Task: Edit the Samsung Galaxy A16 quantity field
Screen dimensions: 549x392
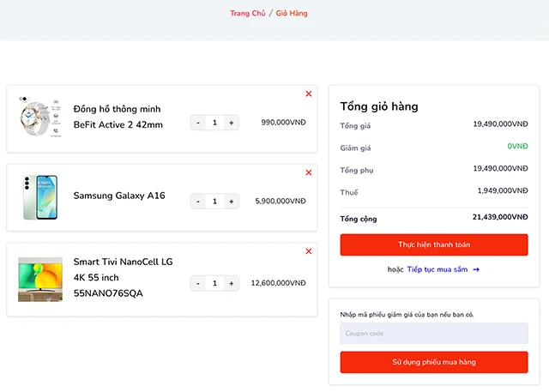Action: click(x=214, y=202)
